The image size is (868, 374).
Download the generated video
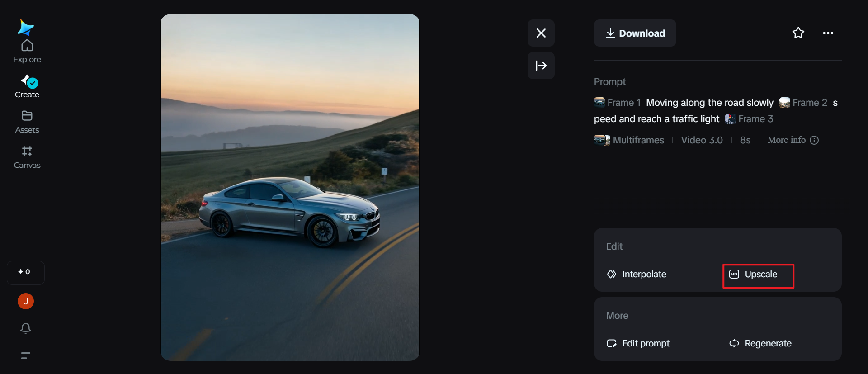[x=635, y=33]
